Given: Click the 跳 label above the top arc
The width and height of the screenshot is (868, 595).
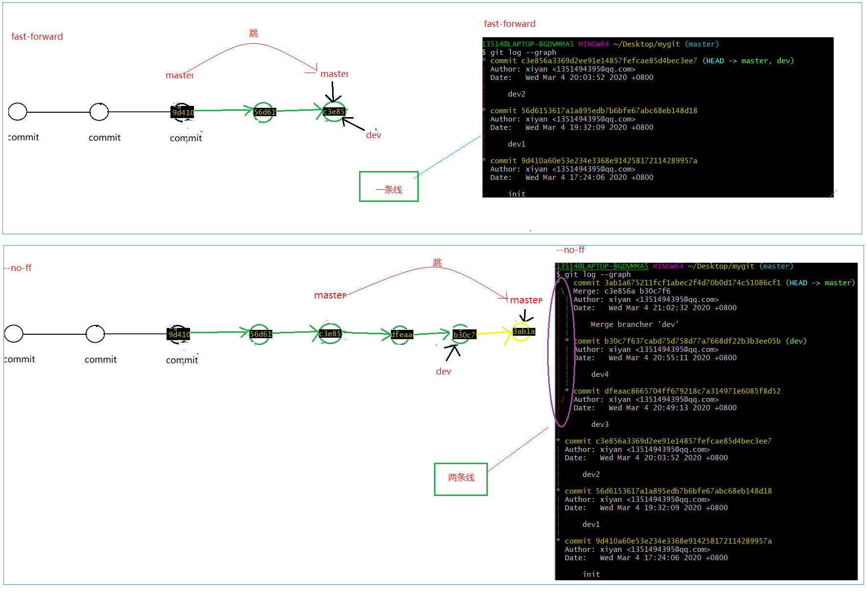Looking at the screenshot, I should click(253, 33).
